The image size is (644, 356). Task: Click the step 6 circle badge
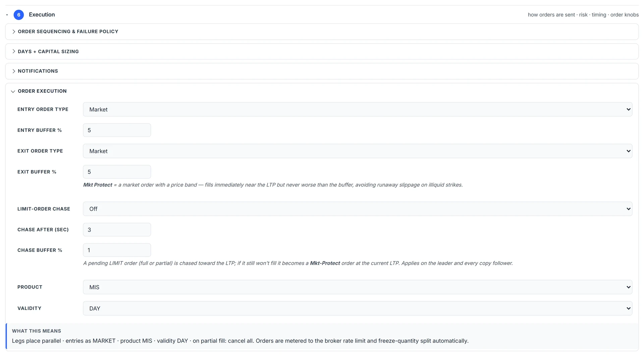19,15
